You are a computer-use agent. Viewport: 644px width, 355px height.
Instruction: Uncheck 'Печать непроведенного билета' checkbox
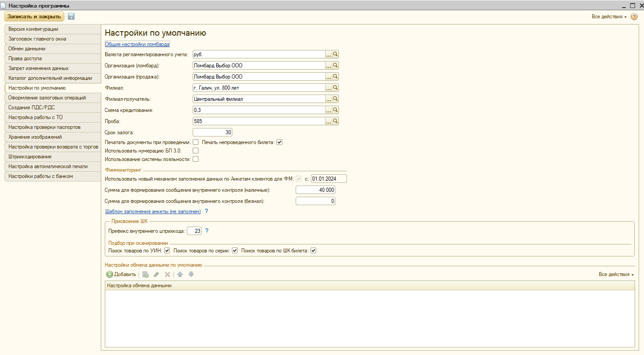click(x=280, y=142)
